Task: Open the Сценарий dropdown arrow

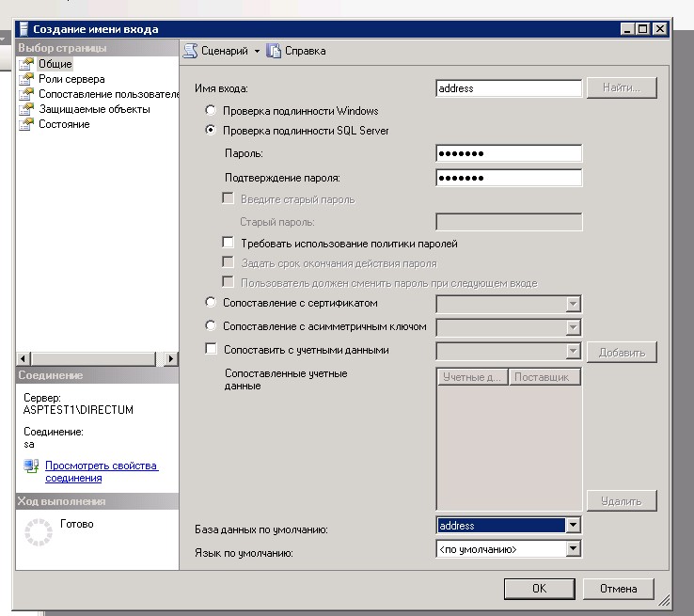Action: tap(257, 52)
